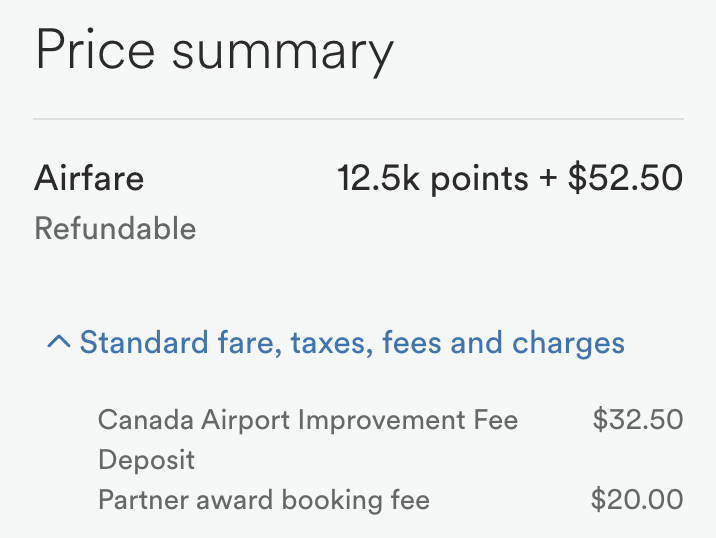This screenshot has width=716, height=538.
Task: Click the 12.5k points text in airfare total
Action: point(433,179)
